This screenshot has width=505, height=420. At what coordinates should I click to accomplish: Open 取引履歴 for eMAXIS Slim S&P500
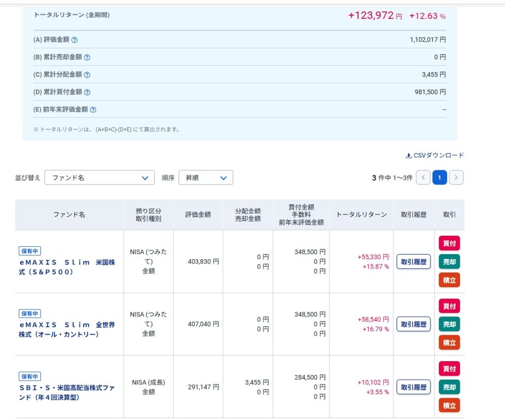tap(413, 262)
